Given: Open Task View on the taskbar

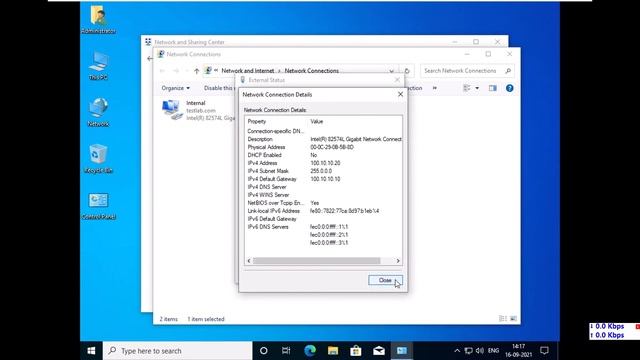Looking at the screenshot, I should point(286,351).
